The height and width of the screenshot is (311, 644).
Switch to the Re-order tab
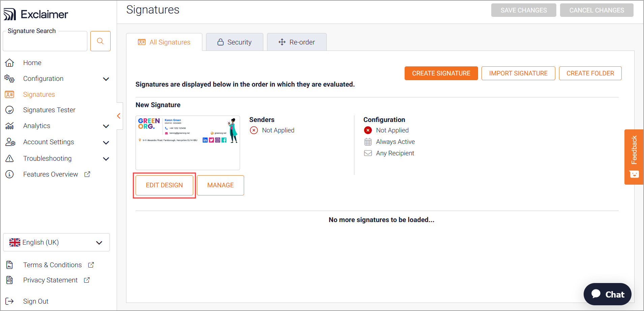297,42
